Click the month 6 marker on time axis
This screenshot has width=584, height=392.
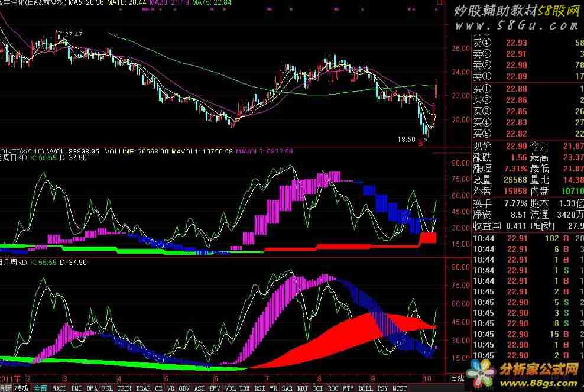(215, 378)
